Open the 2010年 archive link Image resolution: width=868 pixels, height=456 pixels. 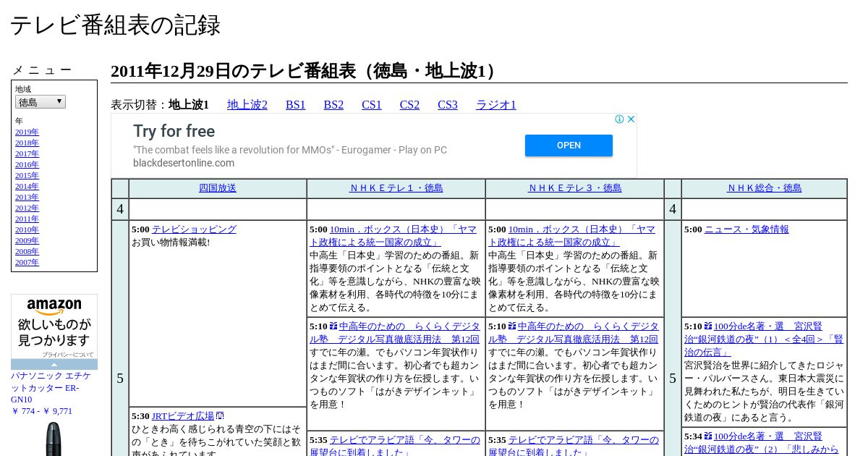click(x=27, y=230)
